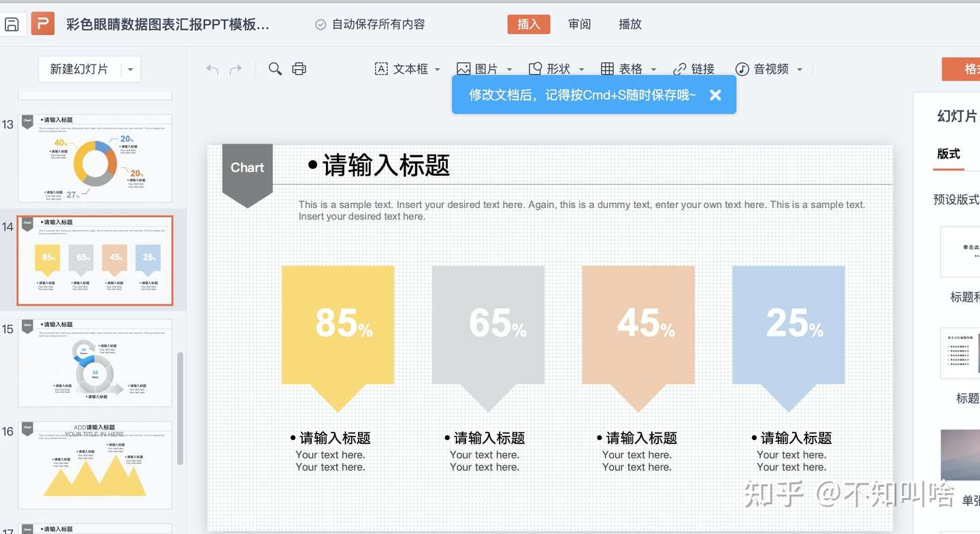This screenshot has height=534, width=980.
Task: Choose the second preset layout with bullet list
Action: tap(960, 353)
